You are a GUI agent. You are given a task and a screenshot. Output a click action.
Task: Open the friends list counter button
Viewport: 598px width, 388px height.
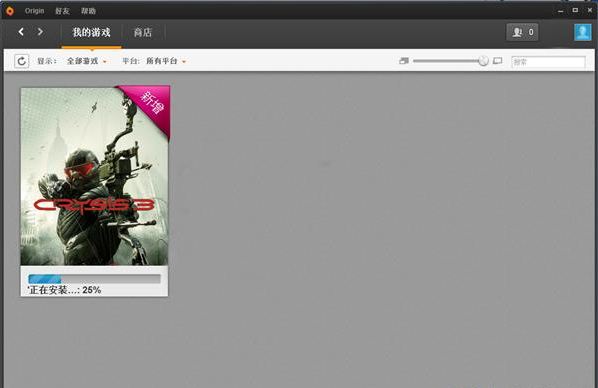click(x=522, y=32)
